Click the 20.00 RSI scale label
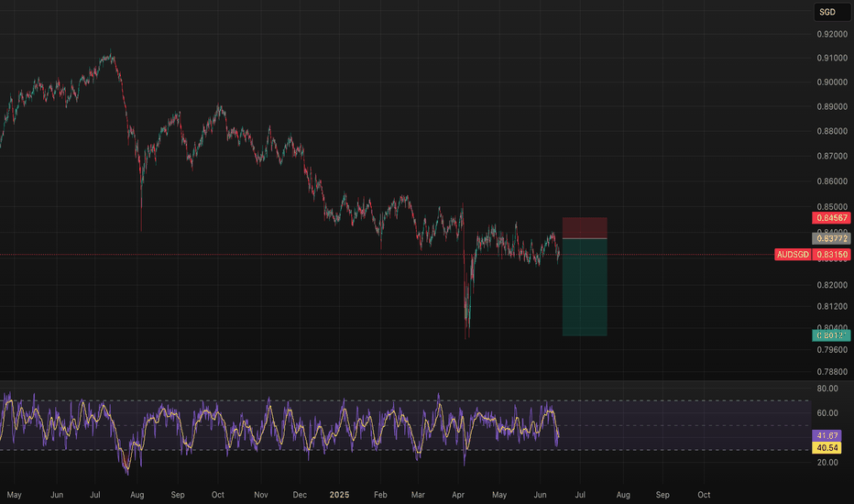This screenshot has width=854, height=504. [x=827, y=463]
